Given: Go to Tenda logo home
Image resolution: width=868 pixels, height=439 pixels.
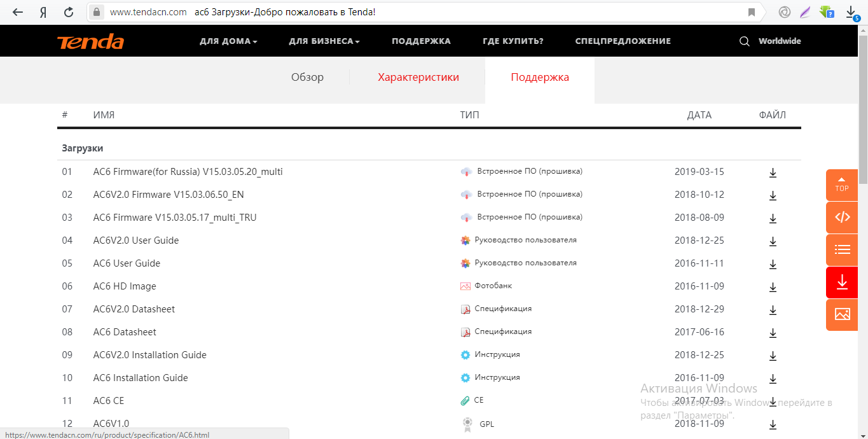Looking at the screenshot, I should 90,41.
